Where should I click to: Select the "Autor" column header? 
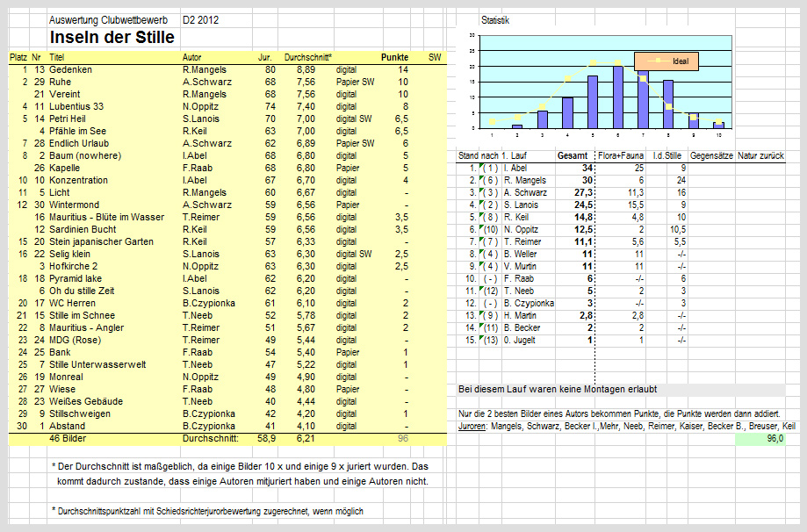pos(192,57)
